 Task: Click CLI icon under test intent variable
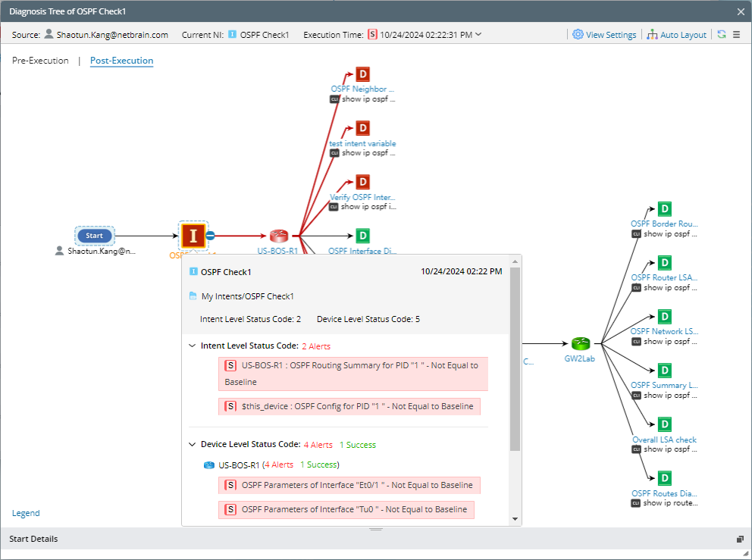click(x=335, y=153)
